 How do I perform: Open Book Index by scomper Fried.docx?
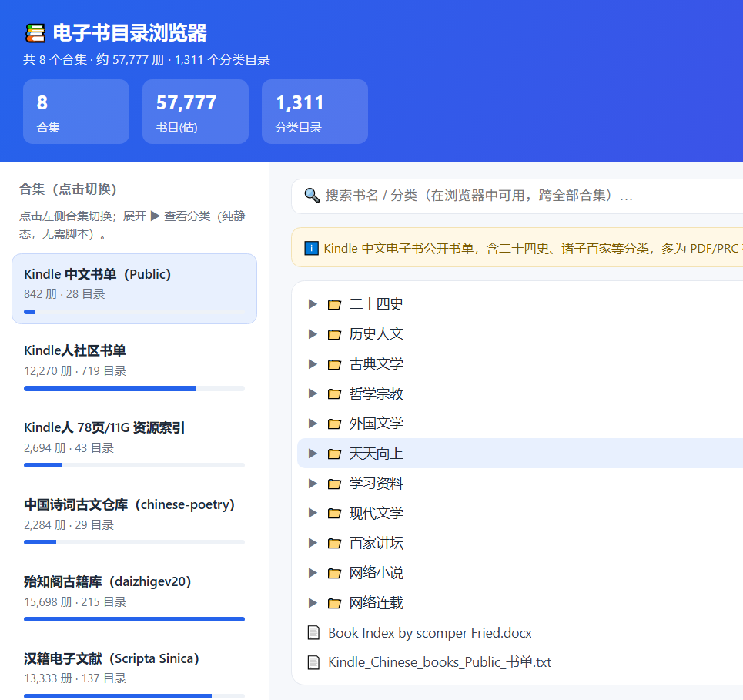point(430,633)
